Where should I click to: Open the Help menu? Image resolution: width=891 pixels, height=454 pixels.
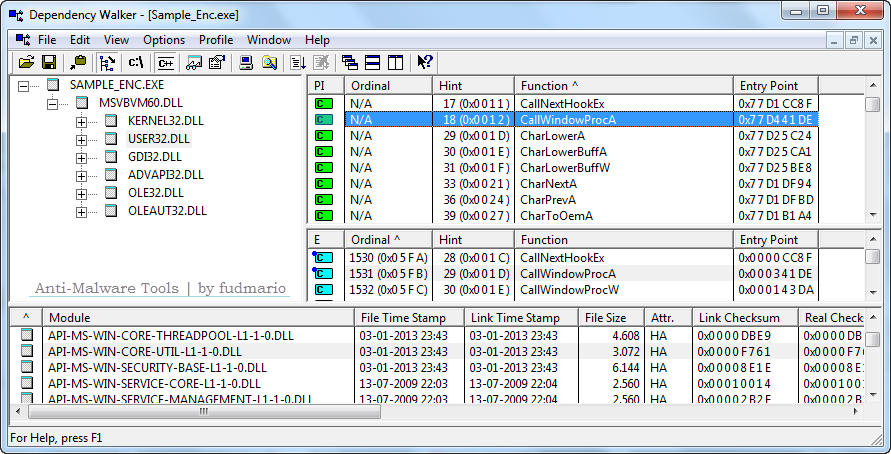click(317, 40)
